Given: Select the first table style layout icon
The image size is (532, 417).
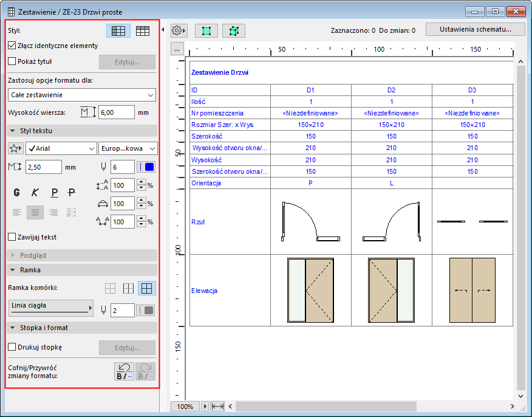Looking at the screenshot, I should [x=118, y=31].
